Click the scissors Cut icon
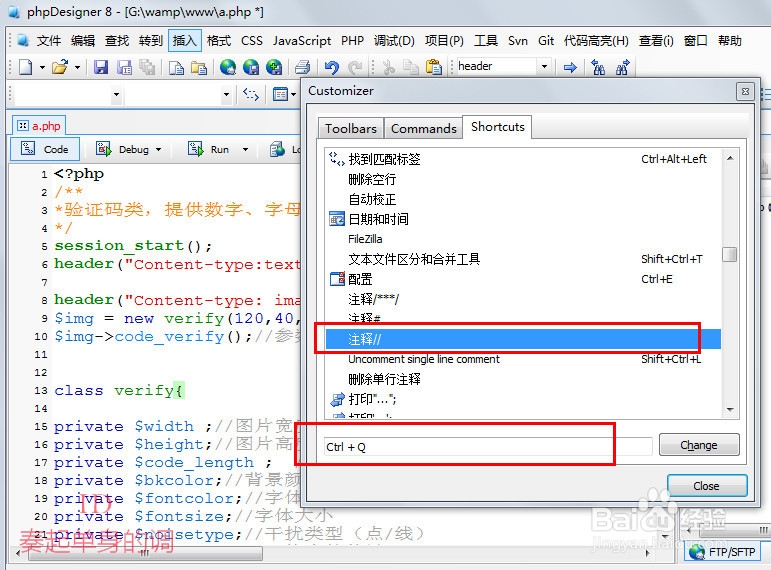This screenshot has height=570, width=771. pos(388,67)
